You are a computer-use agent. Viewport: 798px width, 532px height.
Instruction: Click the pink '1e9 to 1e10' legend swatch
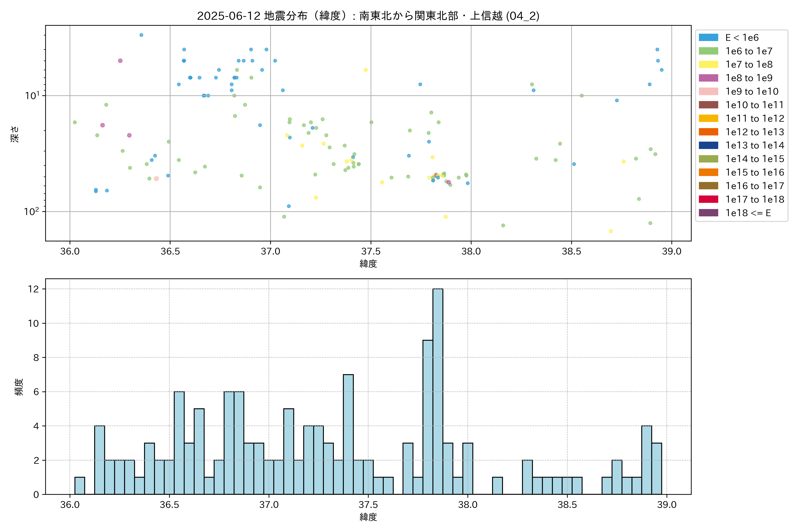pos(708,92)
